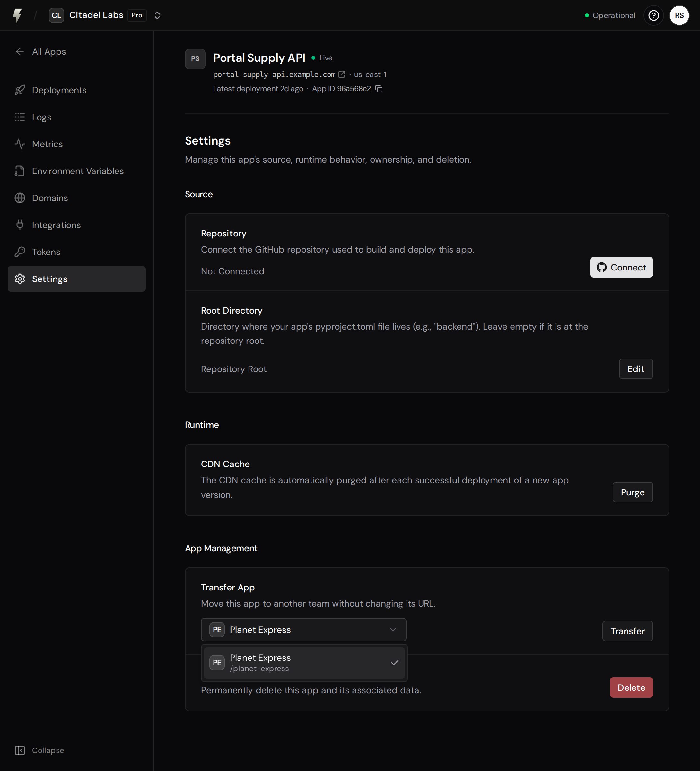Click the Latest deployment 2d ago text
This screenshot has height=771, width=700.
coord(258,89)
